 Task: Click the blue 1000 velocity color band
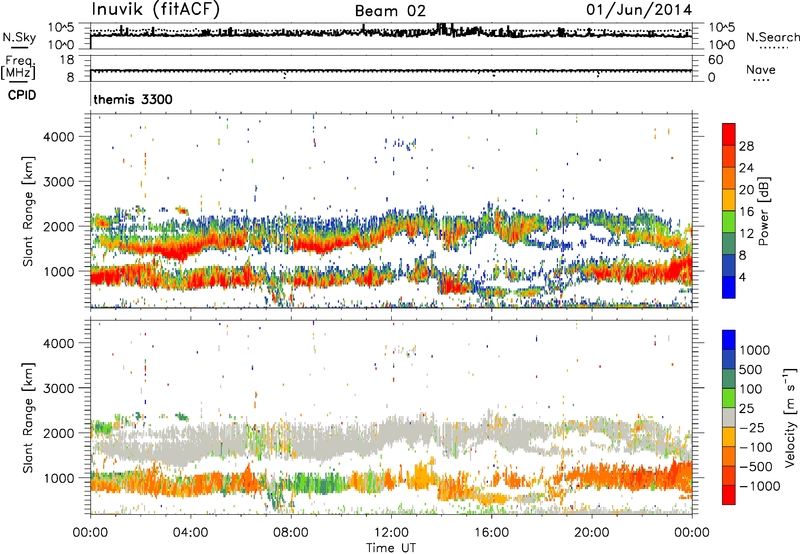point(729,340)
